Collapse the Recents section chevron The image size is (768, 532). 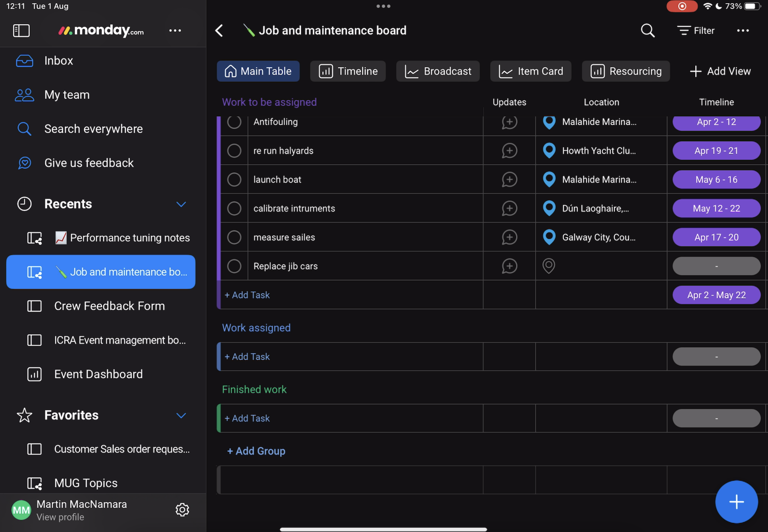click(181, 204)
